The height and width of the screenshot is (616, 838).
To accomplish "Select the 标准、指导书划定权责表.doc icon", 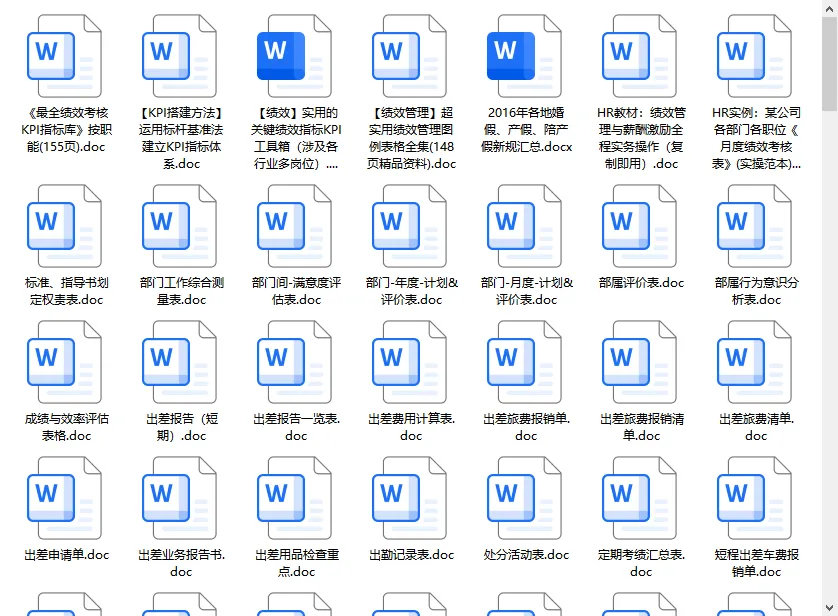I will 65,226.
